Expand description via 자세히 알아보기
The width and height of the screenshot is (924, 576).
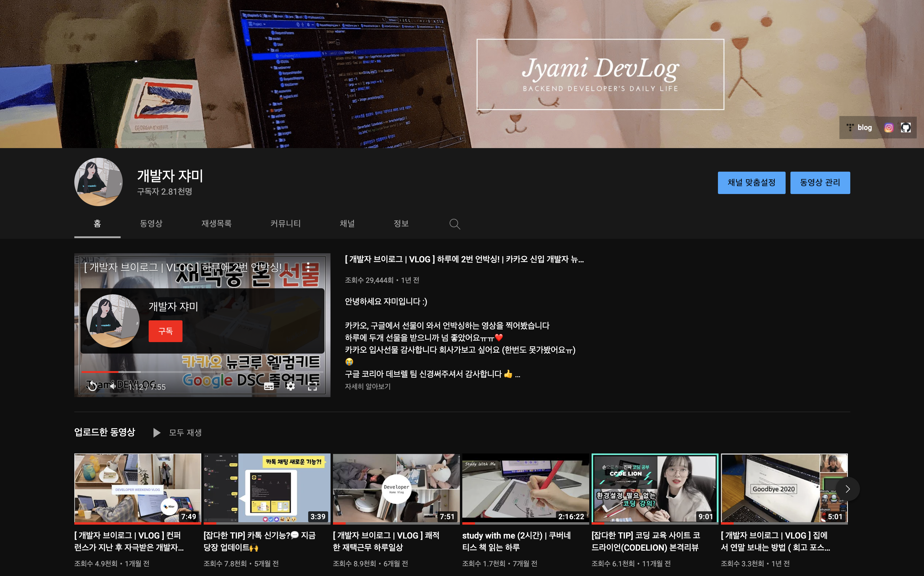367,386
